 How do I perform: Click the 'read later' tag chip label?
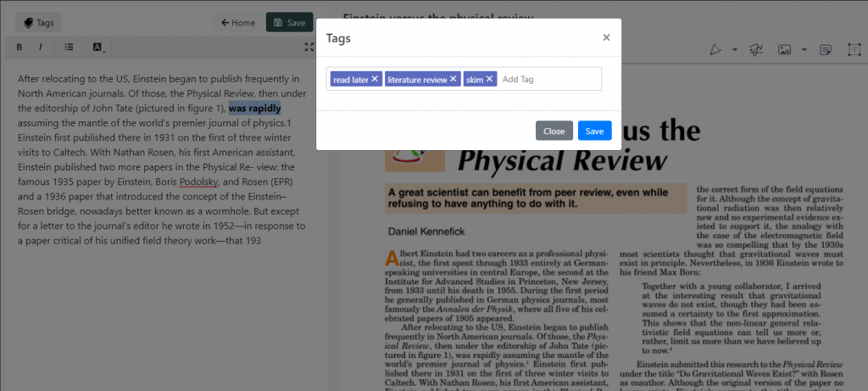[x=351, y=80]
